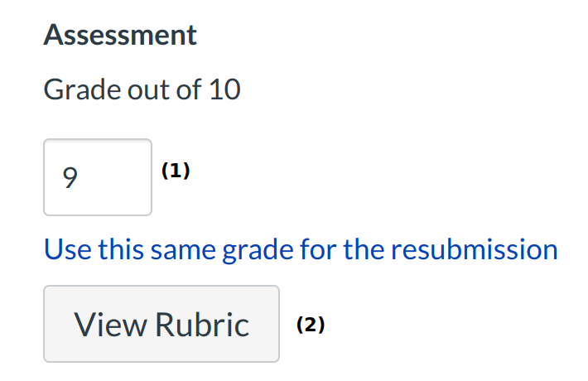This screenshot has height=381, width=588.
Task: Select the Assessment heading text
Action: coord(120,35)
